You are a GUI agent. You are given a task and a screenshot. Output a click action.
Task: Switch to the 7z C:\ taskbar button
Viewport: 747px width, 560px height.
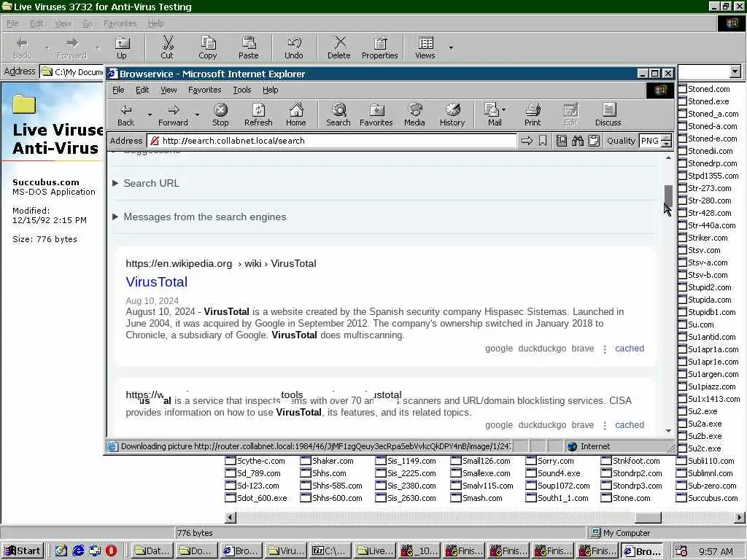click(330, 551)
